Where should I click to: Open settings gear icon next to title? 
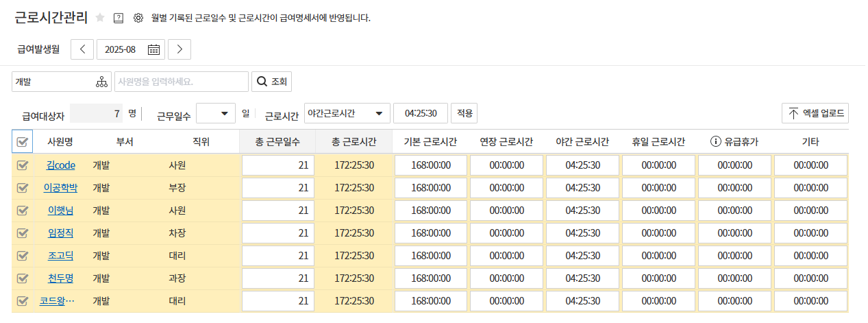pos(138,18)
